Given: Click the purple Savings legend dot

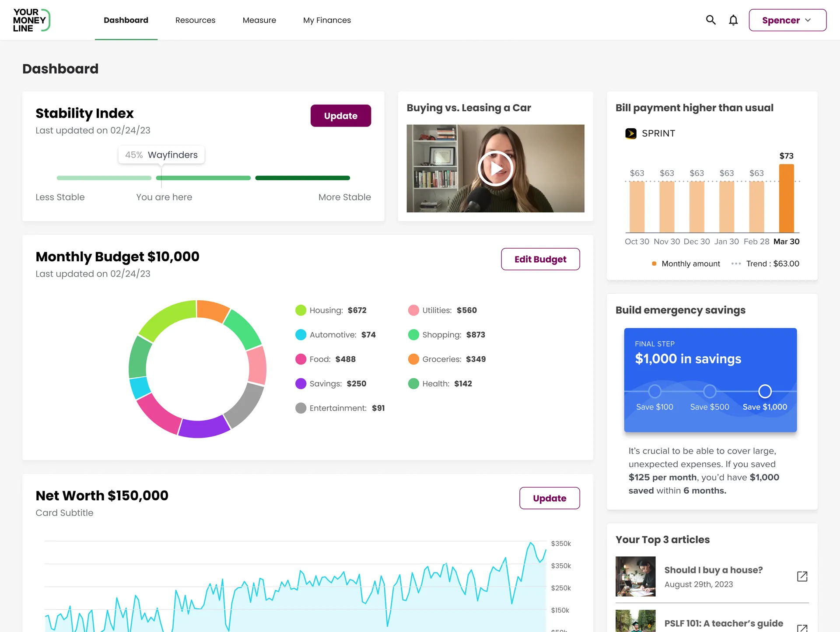Looking at the screenshot, I should tap(301, 384).
